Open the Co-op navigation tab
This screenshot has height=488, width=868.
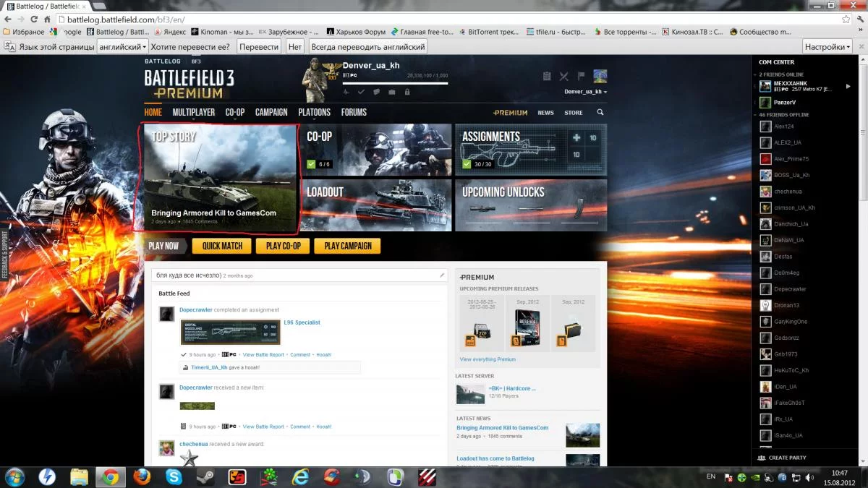235,113
